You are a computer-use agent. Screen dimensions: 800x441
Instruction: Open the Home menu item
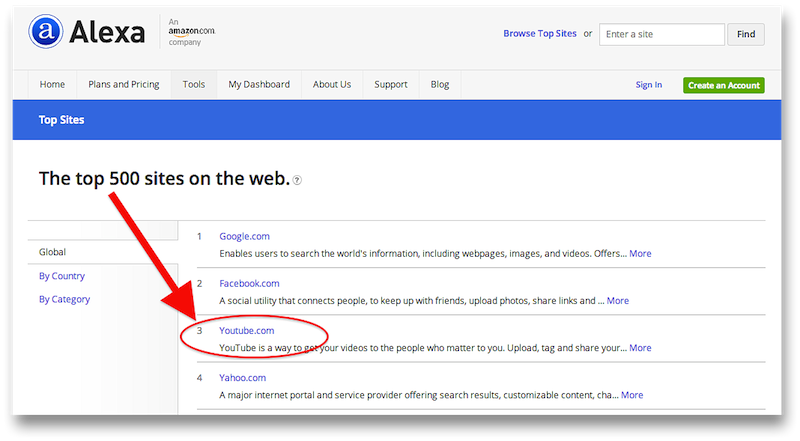52,84
